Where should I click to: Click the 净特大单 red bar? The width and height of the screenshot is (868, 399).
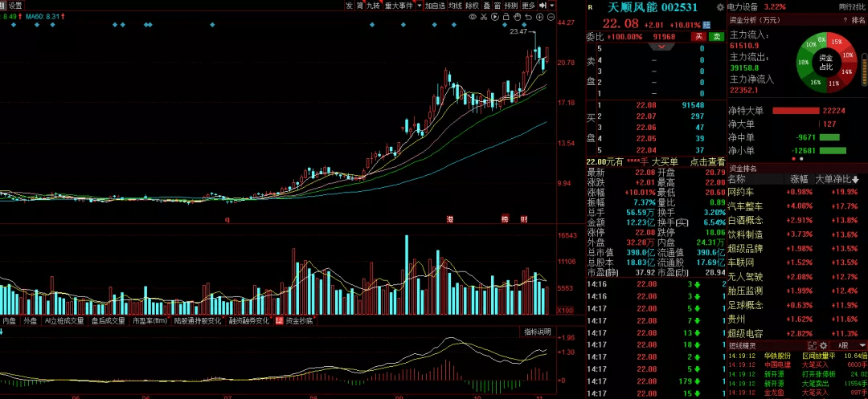pyautogui.click(x=796, y=111)
